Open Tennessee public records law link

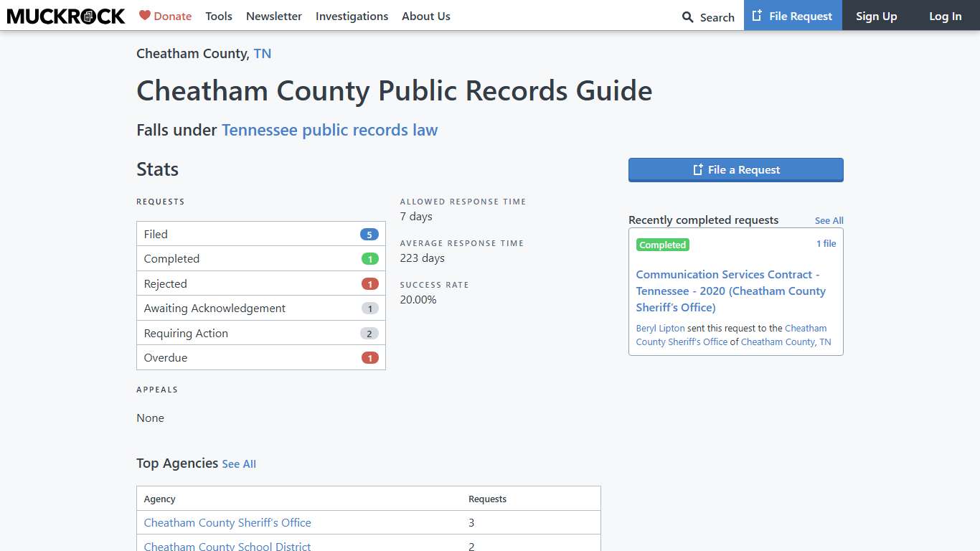[329, 130]
